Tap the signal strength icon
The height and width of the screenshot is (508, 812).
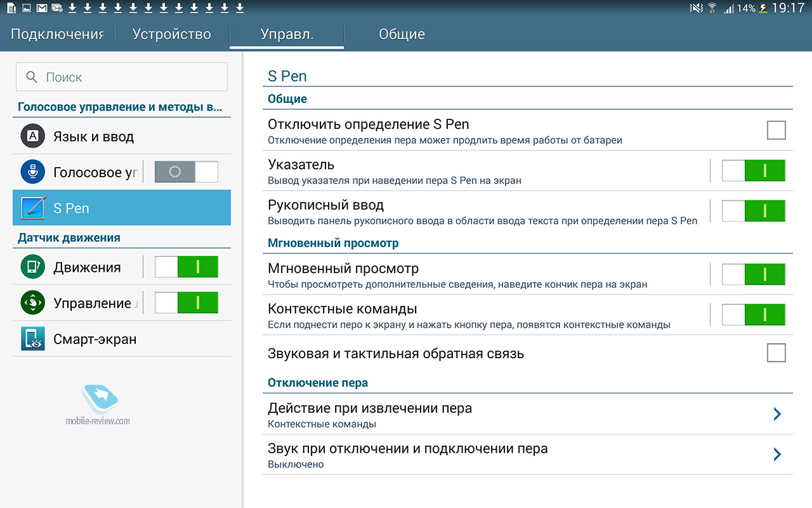tap(729, 8)
